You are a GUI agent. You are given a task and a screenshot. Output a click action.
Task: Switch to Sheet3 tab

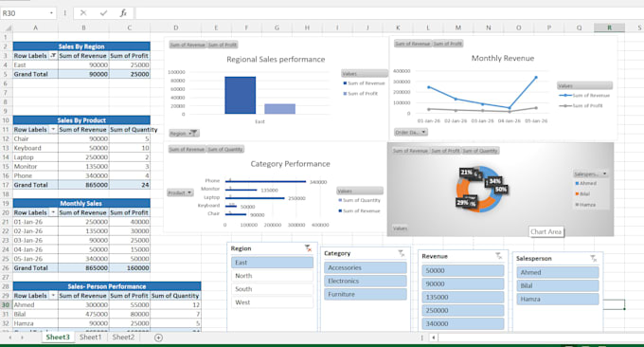click(58, 338)
